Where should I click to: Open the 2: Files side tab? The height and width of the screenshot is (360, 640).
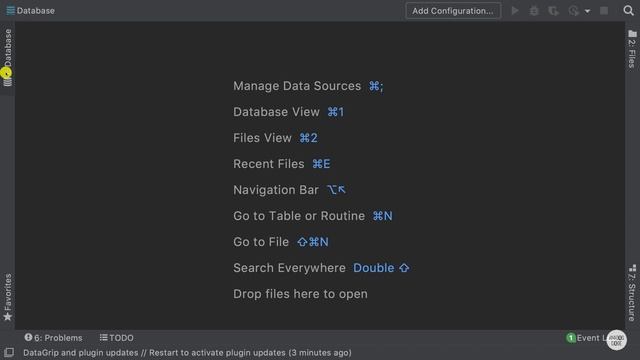632,49
